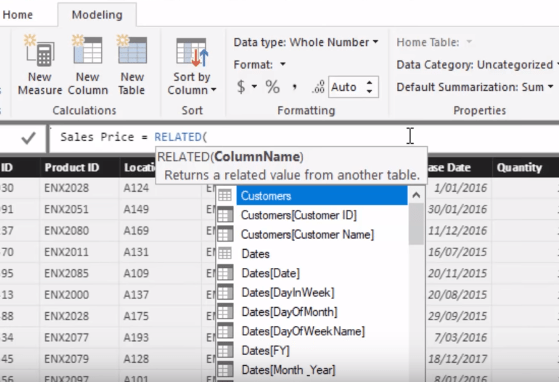Apply currency format with dollar sign
The image size is (559, 382).
coord(241,87)
